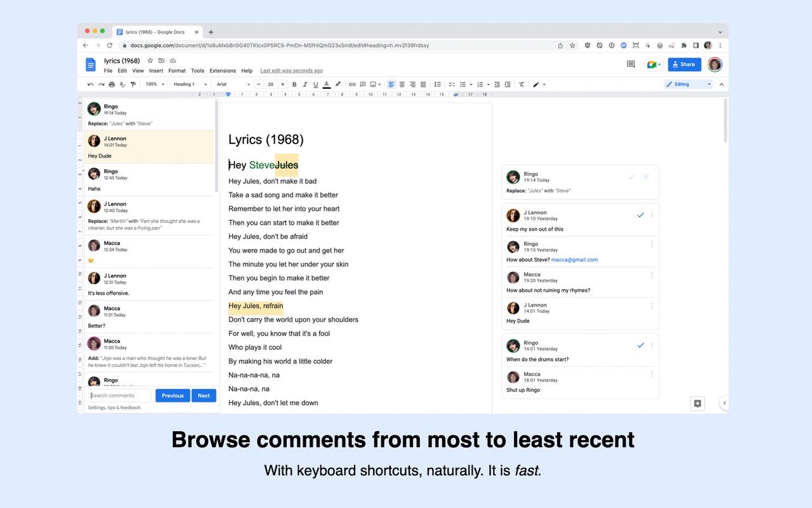The image size is (812, 508).
Task: Open numbered list options arrow
Action: pos(488,84)
